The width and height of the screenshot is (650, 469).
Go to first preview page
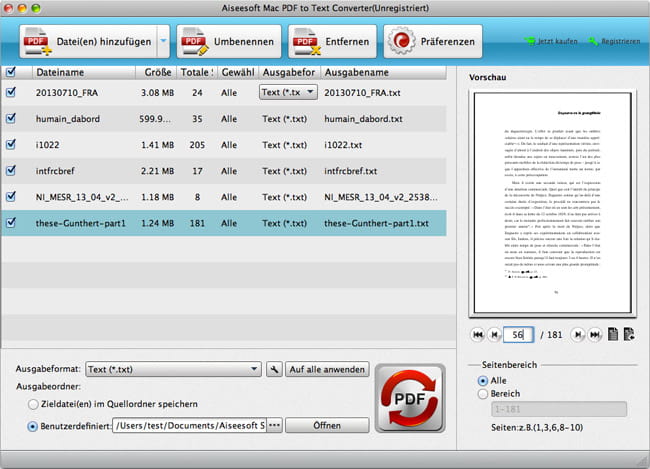click(x=478, y=335)
